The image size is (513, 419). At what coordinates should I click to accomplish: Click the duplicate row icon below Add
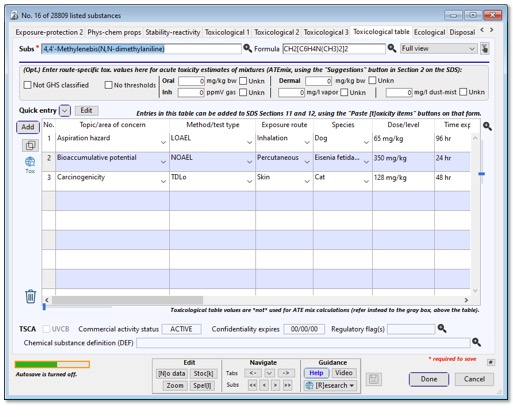(30, 145)
